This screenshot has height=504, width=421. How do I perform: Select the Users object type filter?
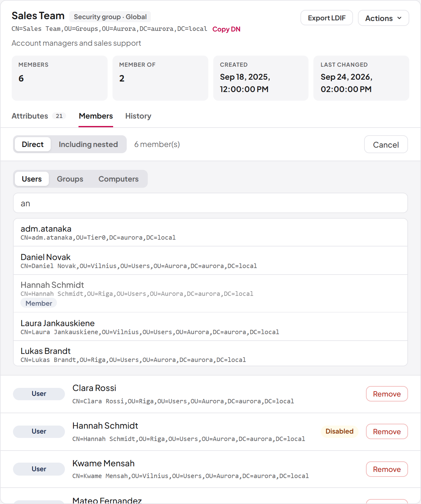click(32, 179)
